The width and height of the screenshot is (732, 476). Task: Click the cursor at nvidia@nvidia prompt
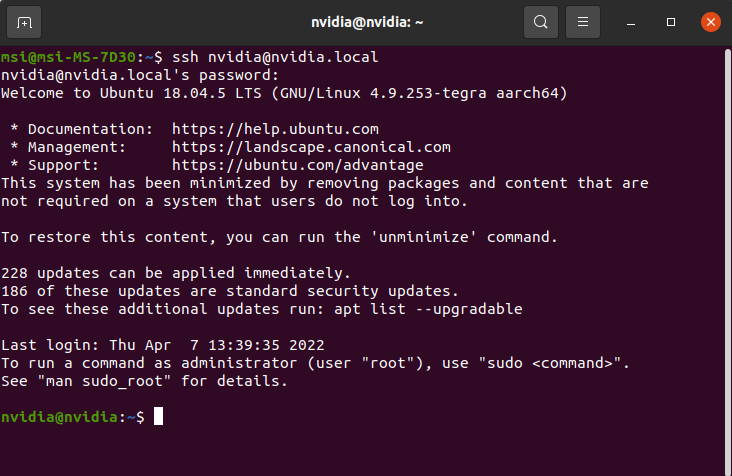[x=158, y=416]
